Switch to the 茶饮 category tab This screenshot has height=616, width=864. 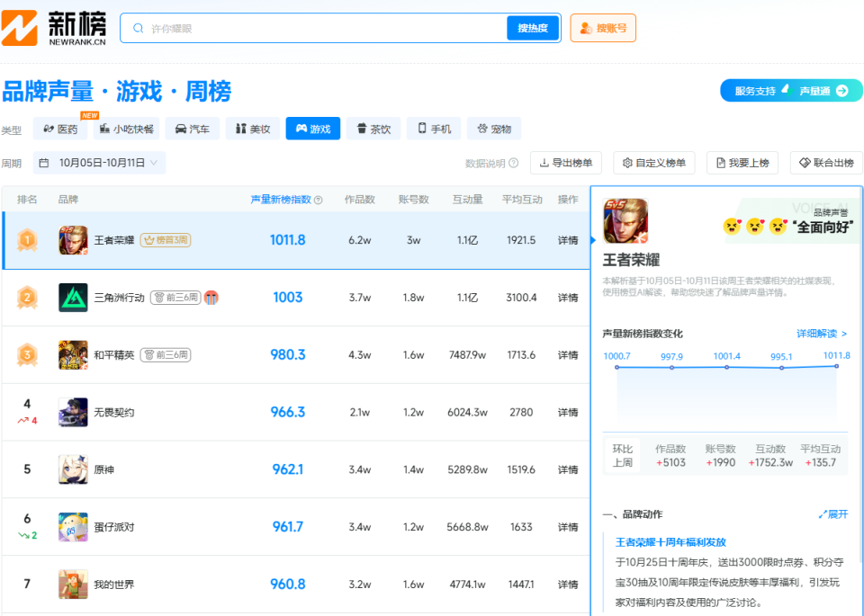373,129
